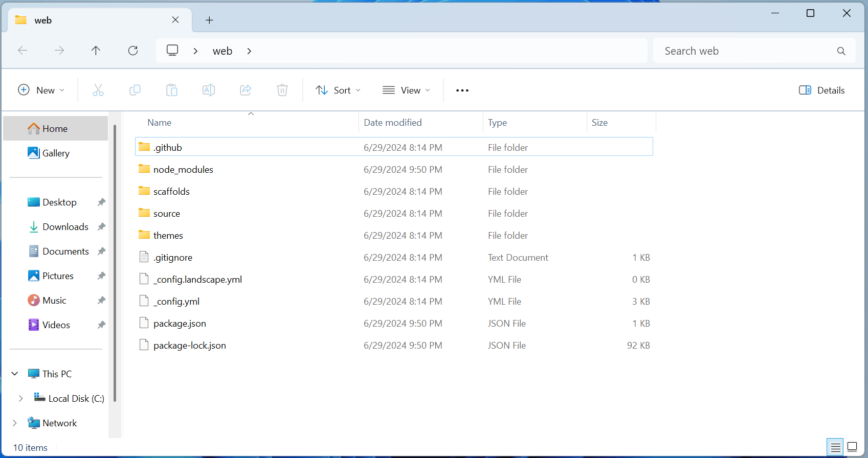Viewport: 868px width, 458px height.
Task: Go up one folder level
Action: coord(96,50)
